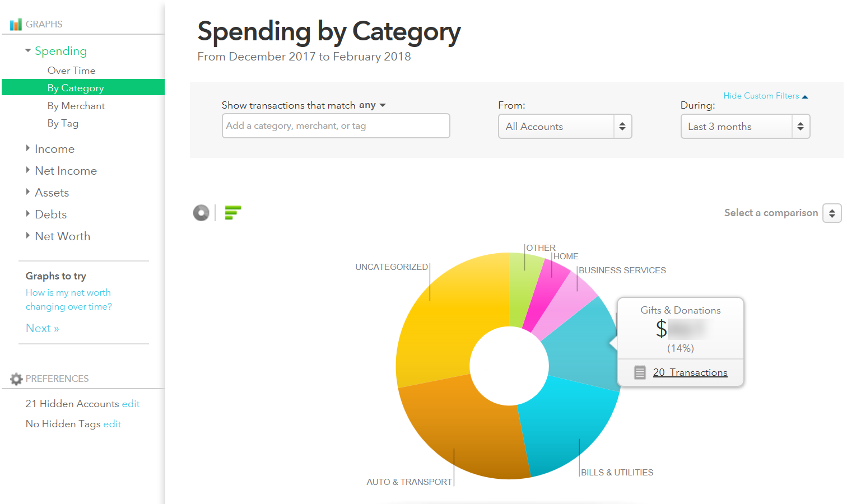Screen dimensions: 847x504
Task: Focus the add category, merchant, or tag field
Action: click(x=336, y=126)
